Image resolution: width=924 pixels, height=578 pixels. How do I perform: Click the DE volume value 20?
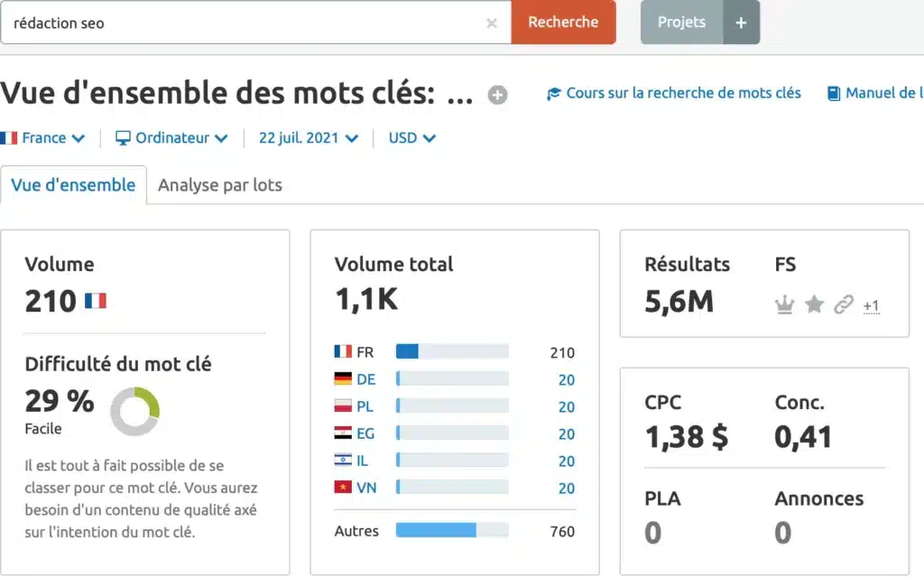point(566,380)
